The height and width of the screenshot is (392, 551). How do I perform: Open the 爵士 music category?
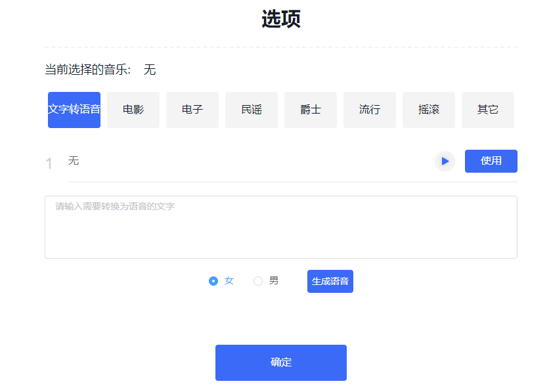tap(310, 109)
